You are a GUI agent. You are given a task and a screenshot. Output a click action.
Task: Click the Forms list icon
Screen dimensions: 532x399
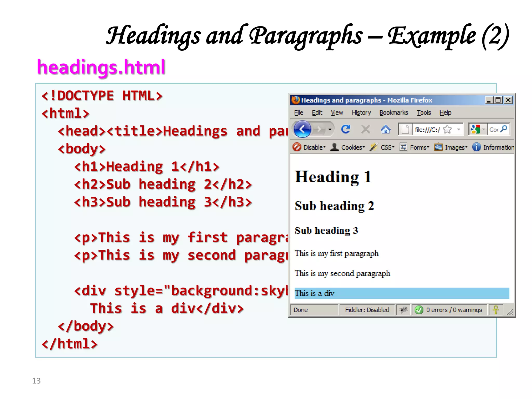click(403, 147)
